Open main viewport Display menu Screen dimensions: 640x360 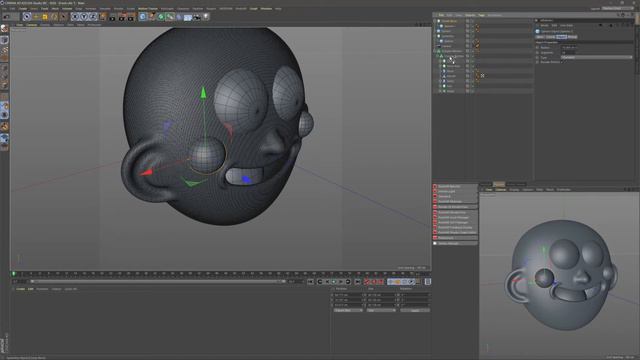(45, 24)
